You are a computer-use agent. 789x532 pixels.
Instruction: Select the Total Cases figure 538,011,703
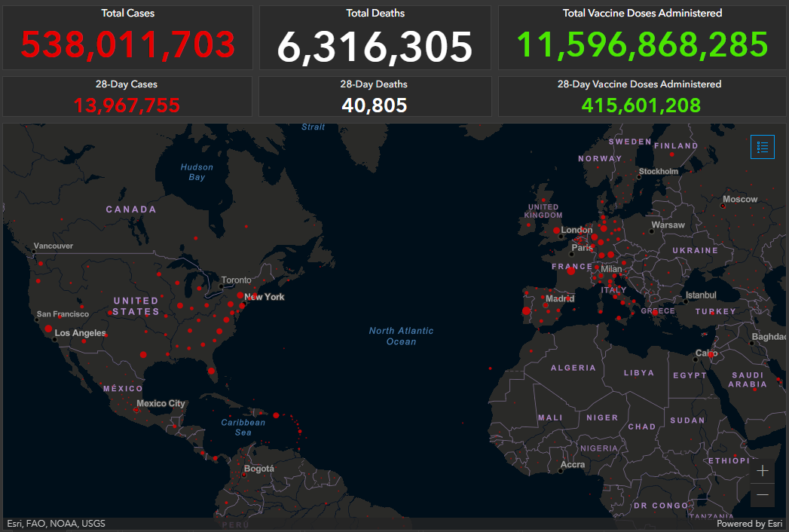127,45
